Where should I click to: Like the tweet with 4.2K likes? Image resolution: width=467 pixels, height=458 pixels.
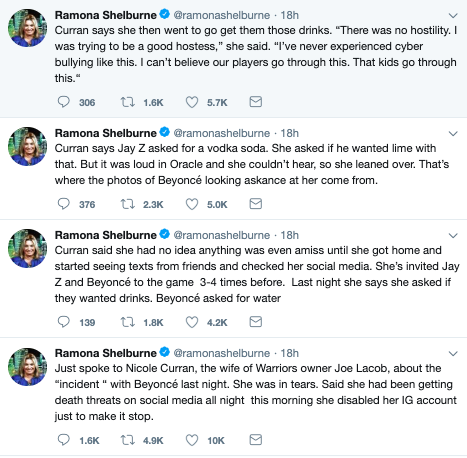tap(192, 322)
